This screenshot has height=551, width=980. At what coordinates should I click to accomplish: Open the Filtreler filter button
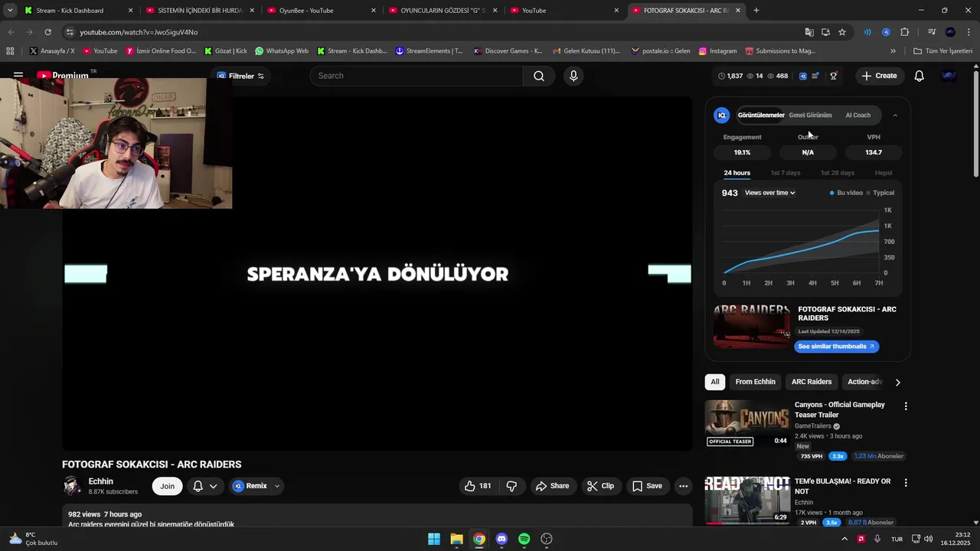coord(240,76)
